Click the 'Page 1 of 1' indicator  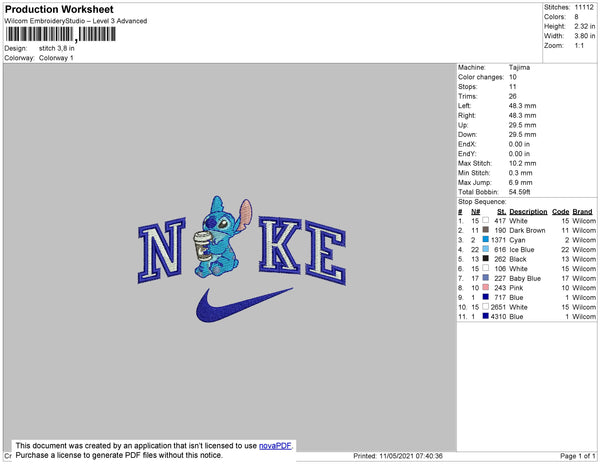(x=577, y=456)
